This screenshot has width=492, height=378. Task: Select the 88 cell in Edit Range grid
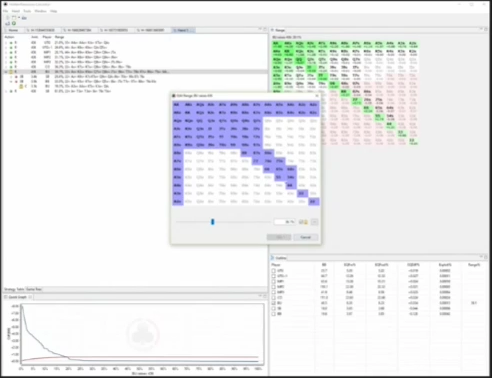click(x=246, y=153)
